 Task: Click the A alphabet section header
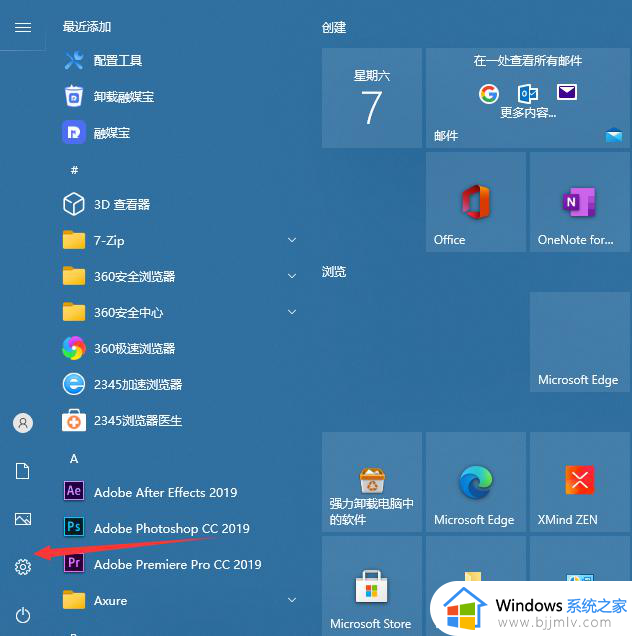[74, 459]
